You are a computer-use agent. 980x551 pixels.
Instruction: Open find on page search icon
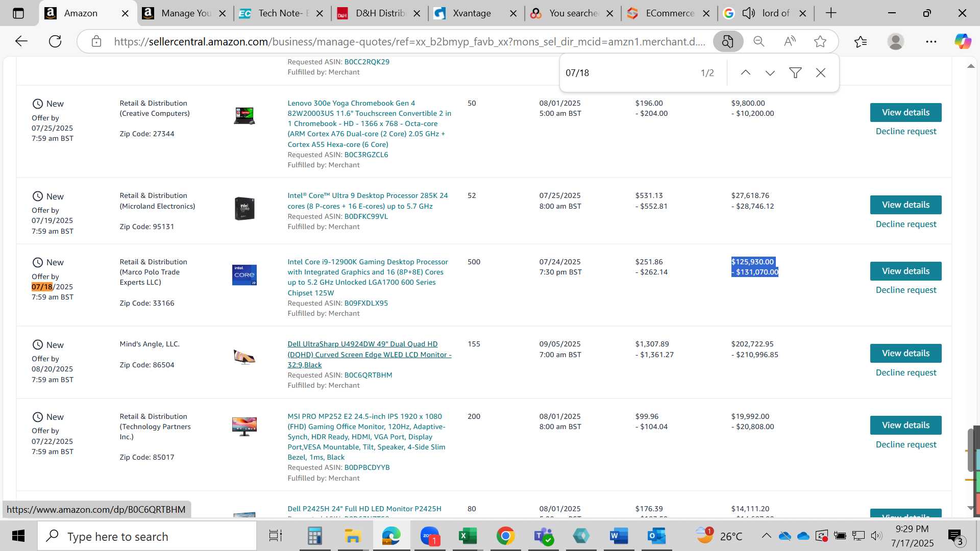coord(728,41)
